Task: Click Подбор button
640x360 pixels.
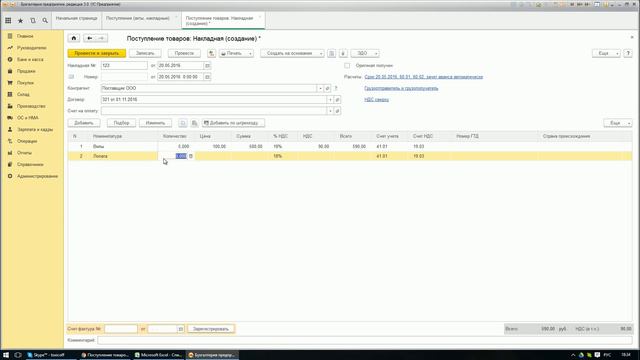Action: click(x=121, y=123)
